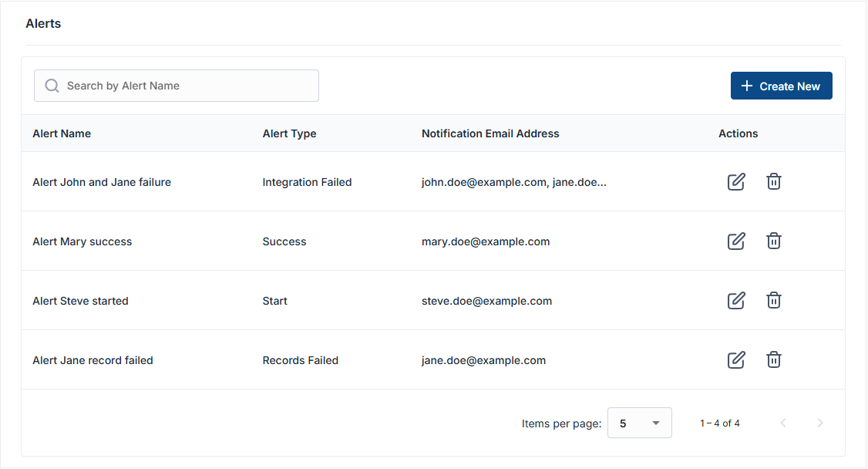Edit the Alert John and Jane failure row

click(x=736, y=182)
